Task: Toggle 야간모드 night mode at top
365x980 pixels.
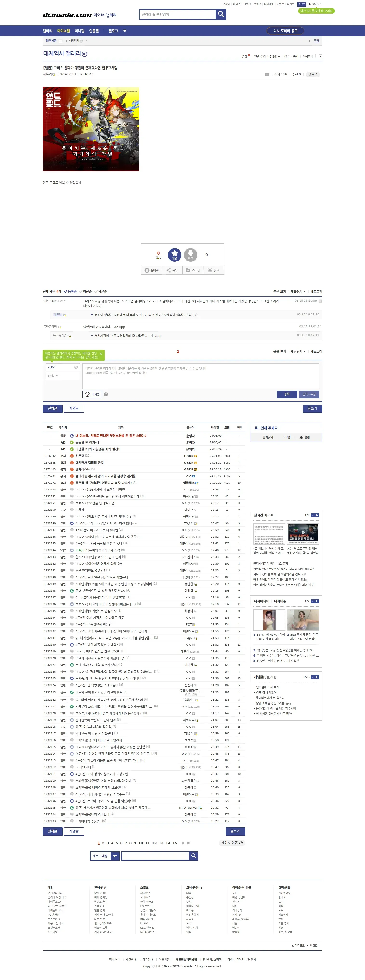Action: tap(315, 4)
